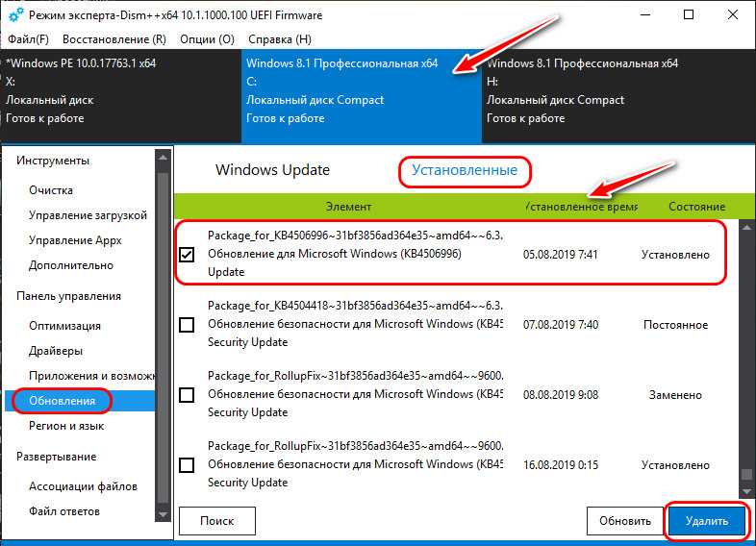The height and width of the screenshot is (546, 756).
Task: Maximize the Dism++ window
Action: pos(689,15)
